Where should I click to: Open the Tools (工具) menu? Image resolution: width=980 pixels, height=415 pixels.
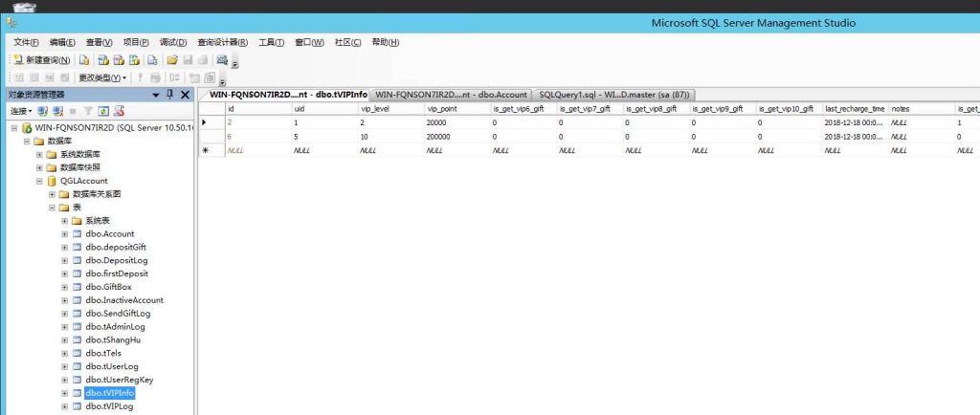pyautogui.click(x=271, y=42)
